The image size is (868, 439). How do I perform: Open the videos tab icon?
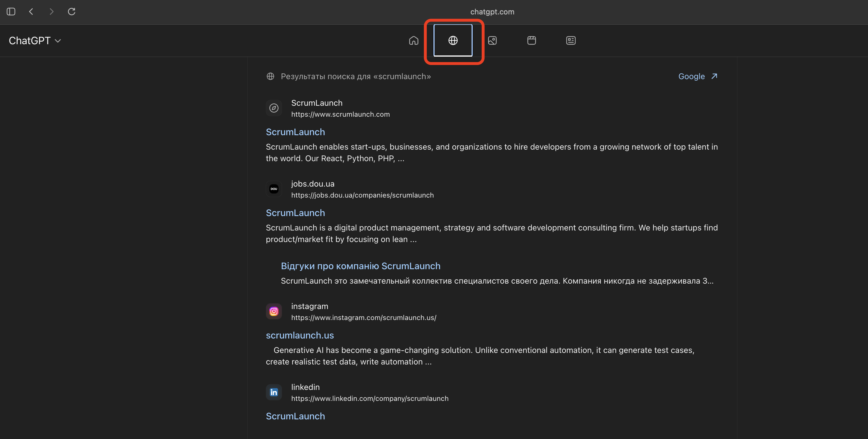tap(531, 40)
